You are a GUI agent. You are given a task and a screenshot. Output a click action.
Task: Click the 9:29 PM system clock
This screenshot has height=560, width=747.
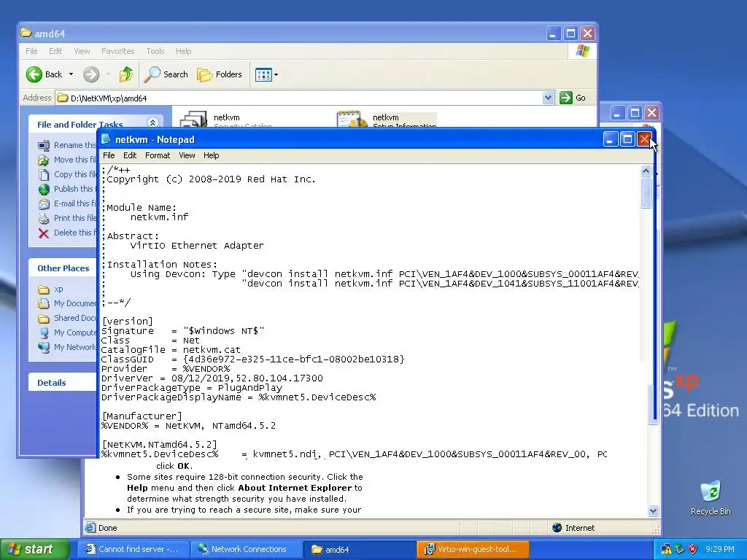pyautogui.click(x=720, y=549)
